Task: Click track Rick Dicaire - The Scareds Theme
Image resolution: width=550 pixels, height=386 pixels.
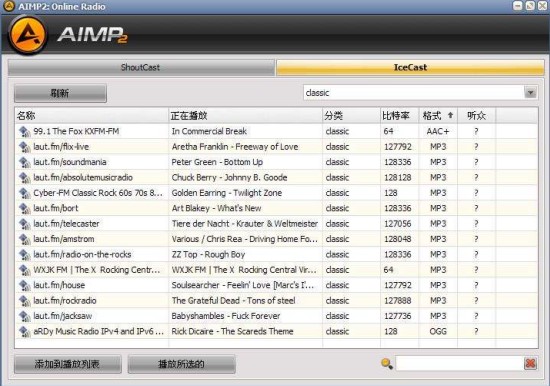Action: [x=232, y=332]
